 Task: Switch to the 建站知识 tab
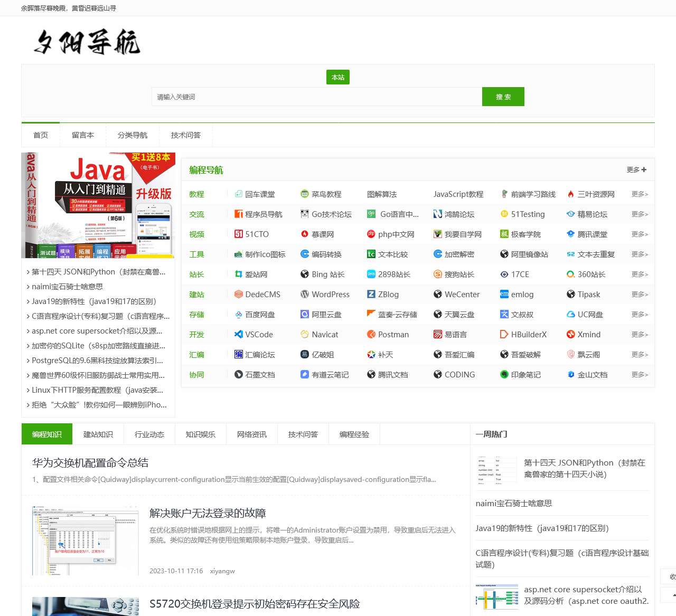[x=98, y=434]
